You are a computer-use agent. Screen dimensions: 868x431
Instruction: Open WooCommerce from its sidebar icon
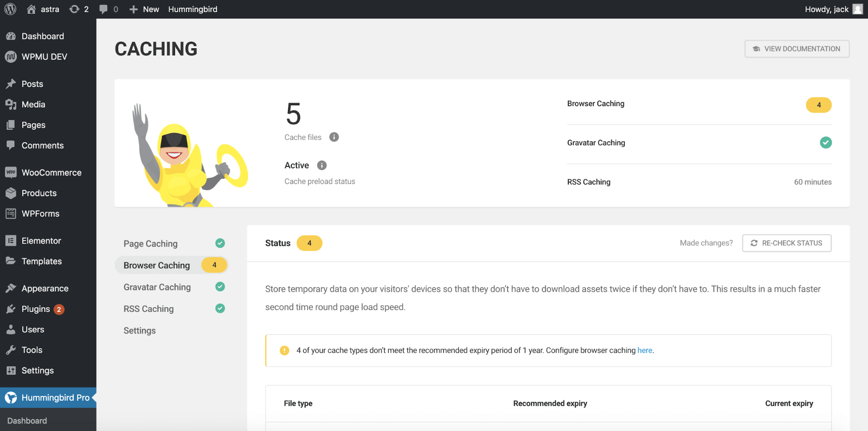pyautogui.click(x=10, y=172)
